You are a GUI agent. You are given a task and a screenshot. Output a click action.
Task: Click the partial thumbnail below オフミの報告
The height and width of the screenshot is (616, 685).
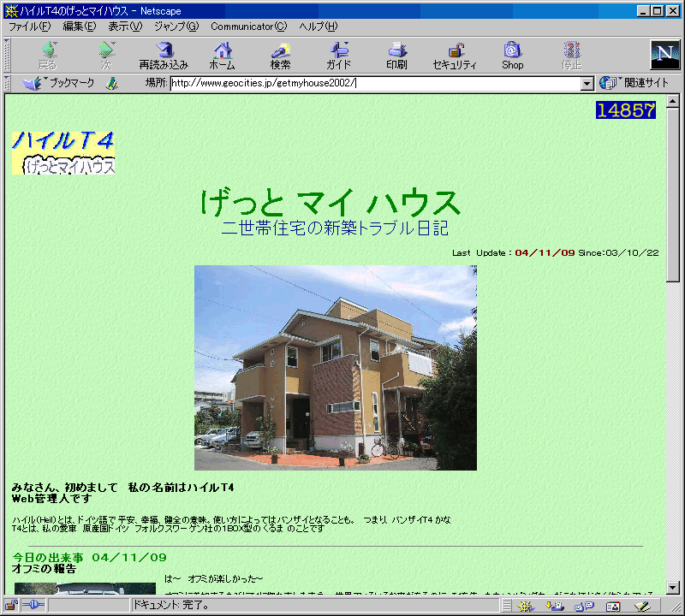point(85,589)
